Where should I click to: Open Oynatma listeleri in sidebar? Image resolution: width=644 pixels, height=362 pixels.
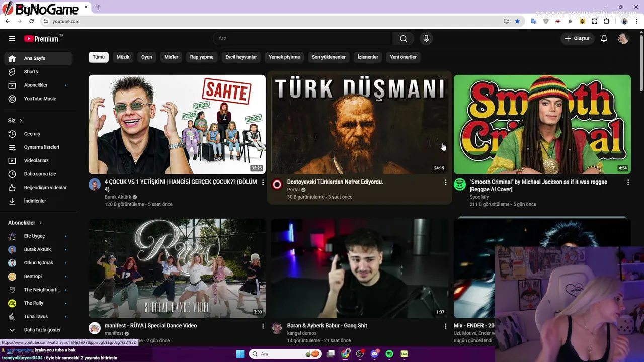click(x=38, y=147)
